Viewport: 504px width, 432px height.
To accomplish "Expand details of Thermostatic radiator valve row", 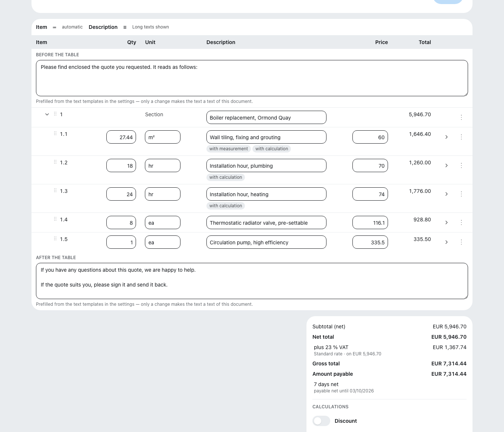I will point(447,222).
